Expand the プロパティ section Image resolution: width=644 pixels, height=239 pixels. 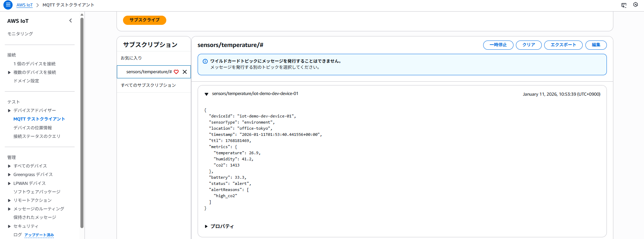(x=206, y=226)
